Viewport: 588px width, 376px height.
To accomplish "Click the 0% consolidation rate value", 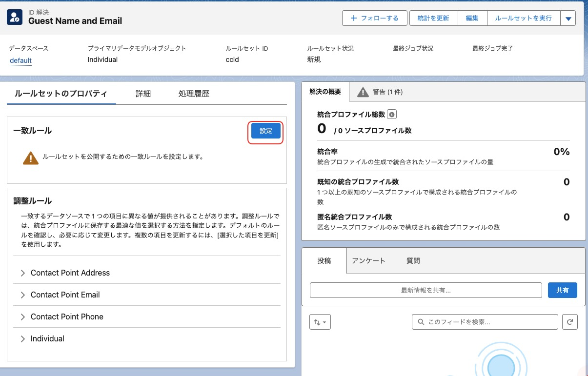I will [x=562, y=152].
